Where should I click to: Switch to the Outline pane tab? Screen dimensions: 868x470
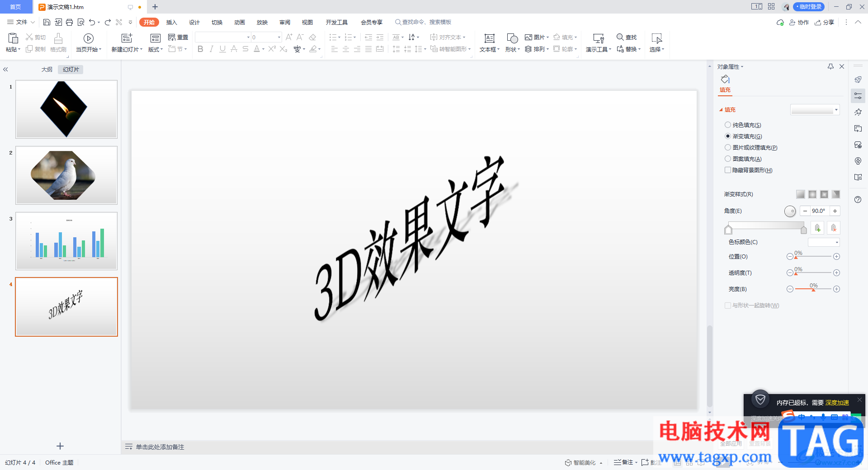[x=47, y=70]
